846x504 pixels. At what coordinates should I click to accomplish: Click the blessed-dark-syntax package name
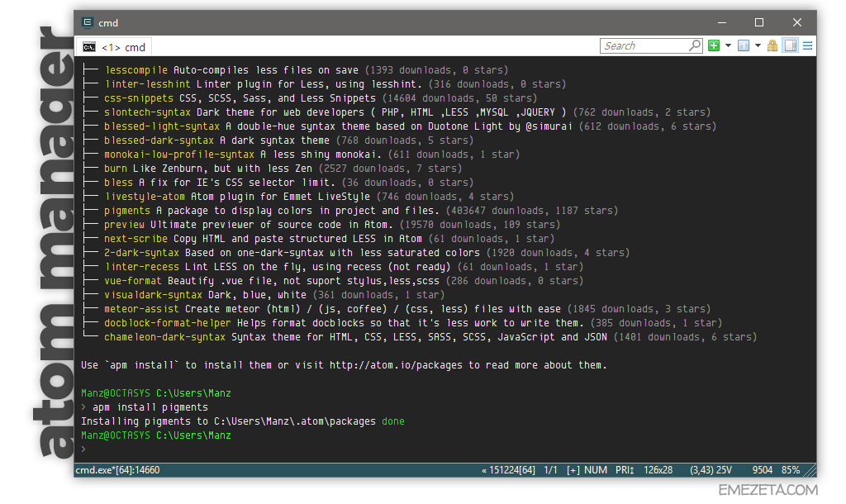click(x=159, y=140)
